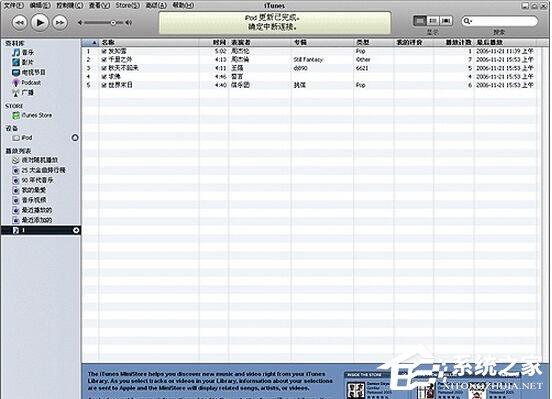Screen dimensions: 552x399
Task: Eject the iPod with its eject button
Action: pyautogui.click(x=75, y=138)
